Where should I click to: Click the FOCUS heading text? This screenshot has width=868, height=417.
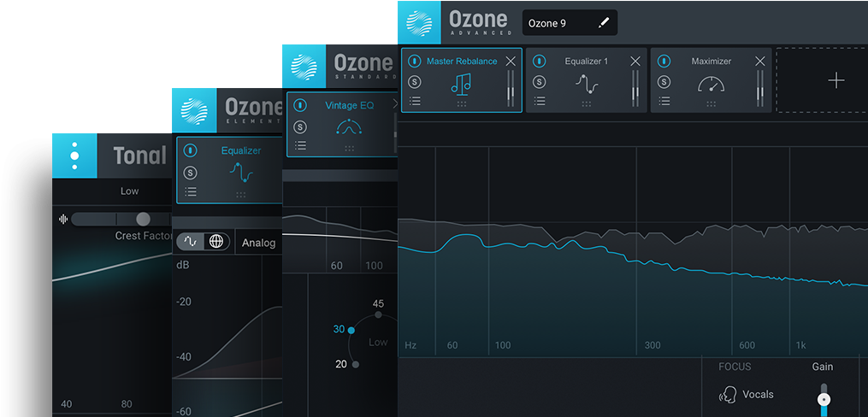tap(735, 366)
